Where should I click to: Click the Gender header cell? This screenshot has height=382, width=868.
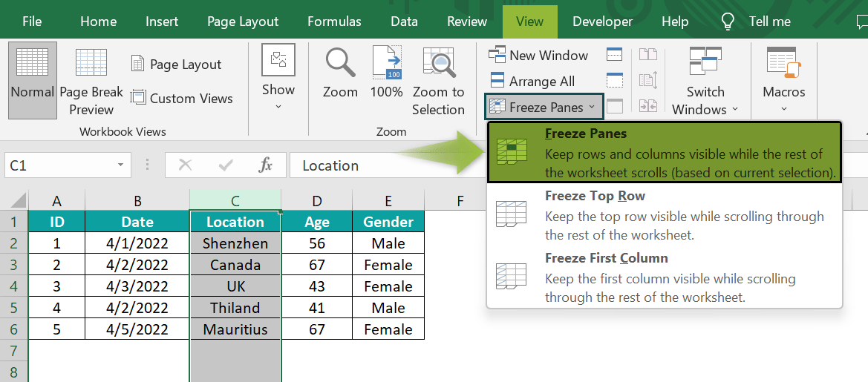pyautogui.click(x=388, y=222)
